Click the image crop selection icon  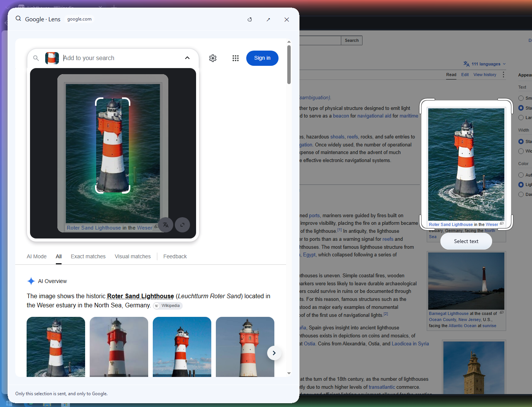(x=182, y=225)
